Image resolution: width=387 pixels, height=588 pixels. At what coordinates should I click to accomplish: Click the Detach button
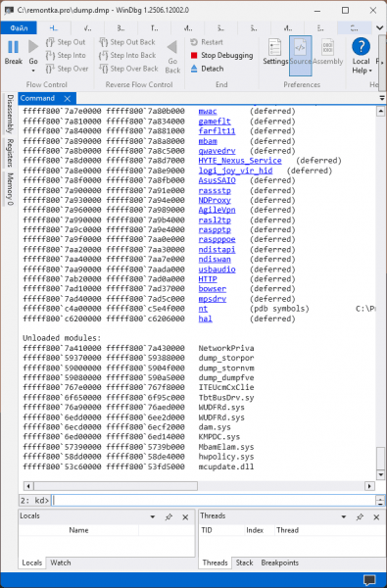tap(207, 69)
